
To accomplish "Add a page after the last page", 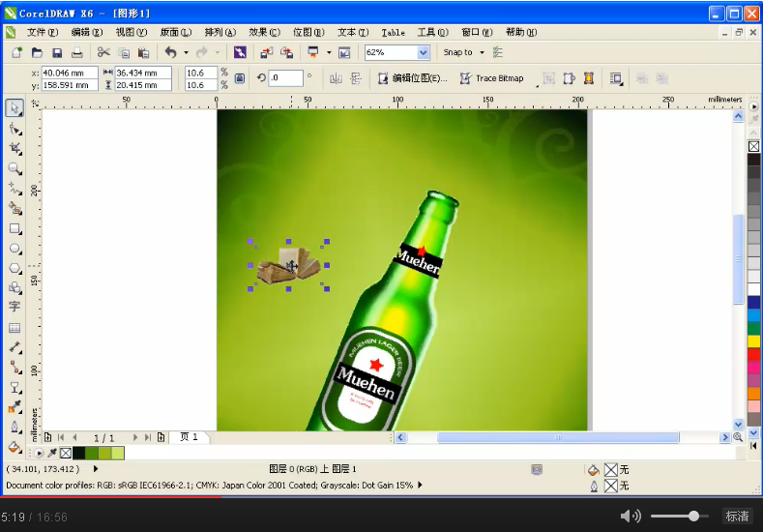I will (x=161, y=437).
